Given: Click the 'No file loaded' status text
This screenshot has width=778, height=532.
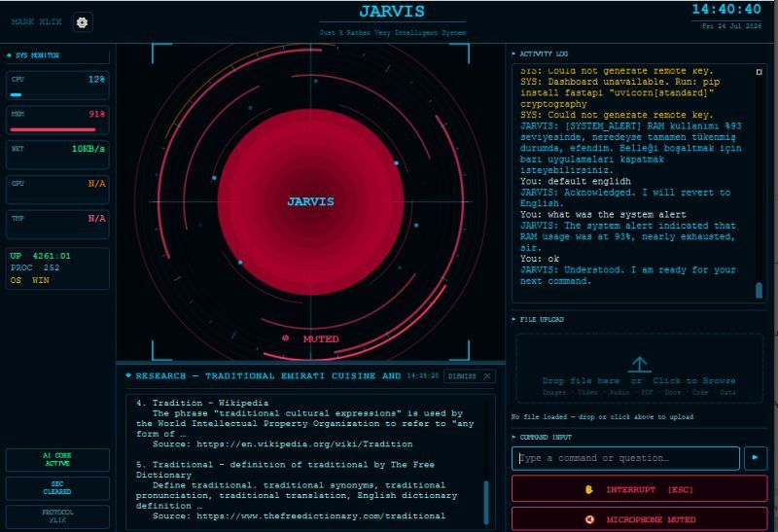Looking at the screenshot, I should point(602,417).
